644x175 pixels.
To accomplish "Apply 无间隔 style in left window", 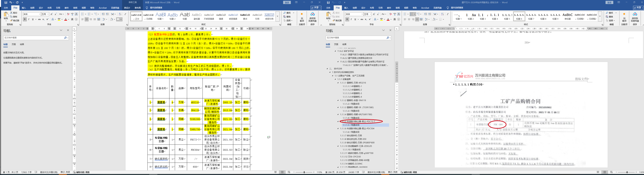I will tap(148, 16).
